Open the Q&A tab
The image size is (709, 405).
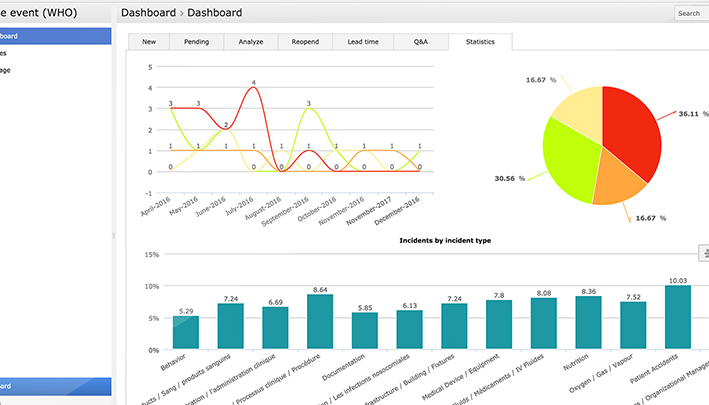pos(421,42)
